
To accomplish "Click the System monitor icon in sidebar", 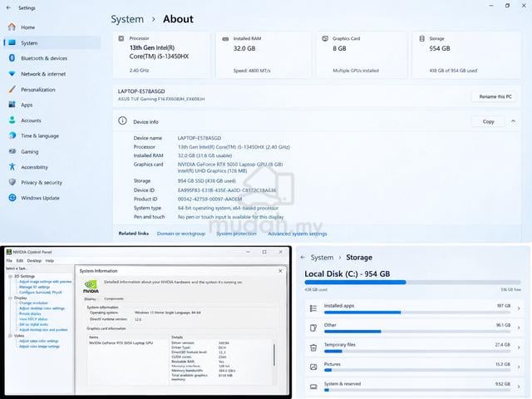I will [x=12, y=42].
